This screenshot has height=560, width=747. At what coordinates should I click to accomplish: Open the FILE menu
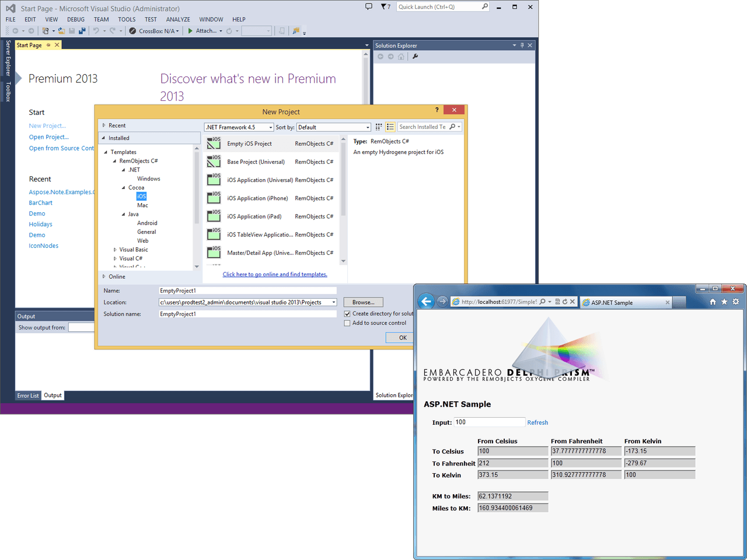11,19
